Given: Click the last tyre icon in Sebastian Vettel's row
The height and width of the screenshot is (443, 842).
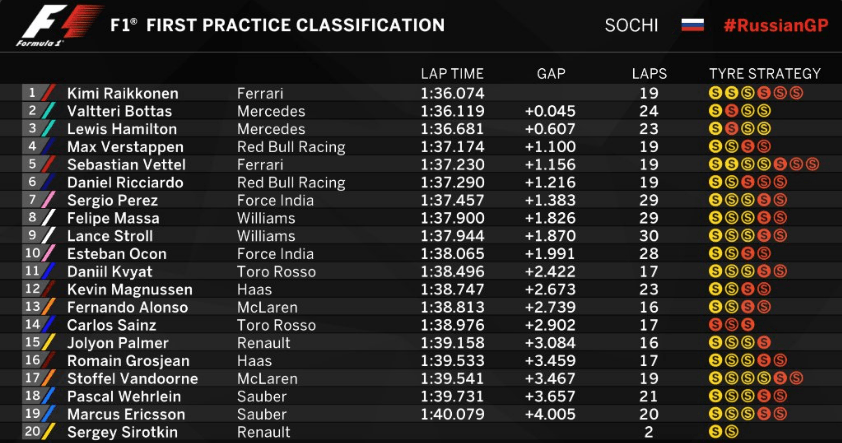Looking at the screenshot, I should coord(812,164).
